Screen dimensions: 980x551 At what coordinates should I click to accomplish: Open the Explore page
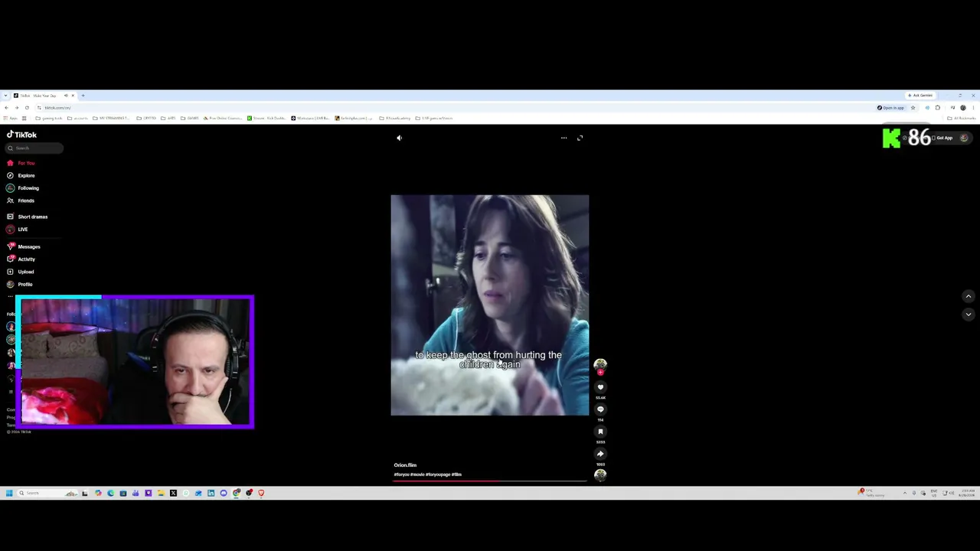[26, 175]
